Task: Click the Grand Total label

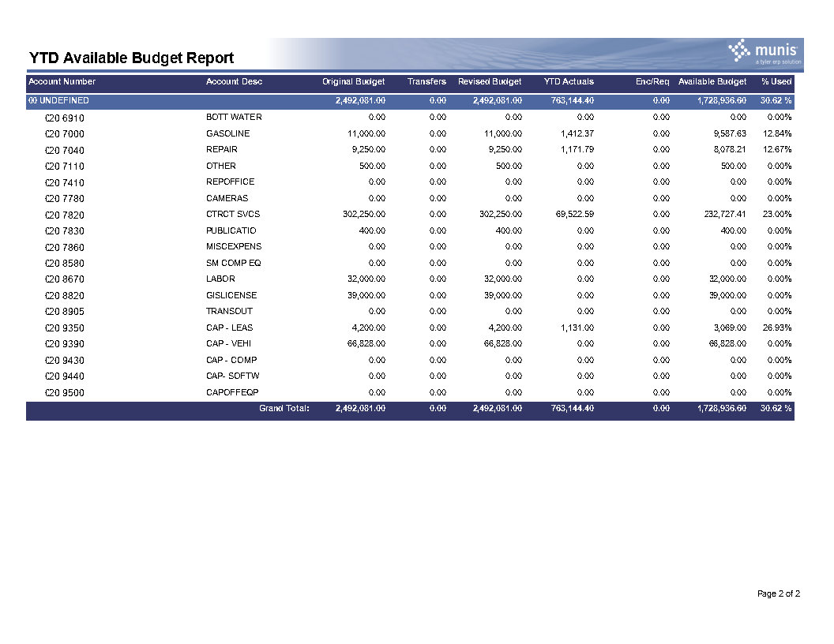Action: tap(284, 408)
